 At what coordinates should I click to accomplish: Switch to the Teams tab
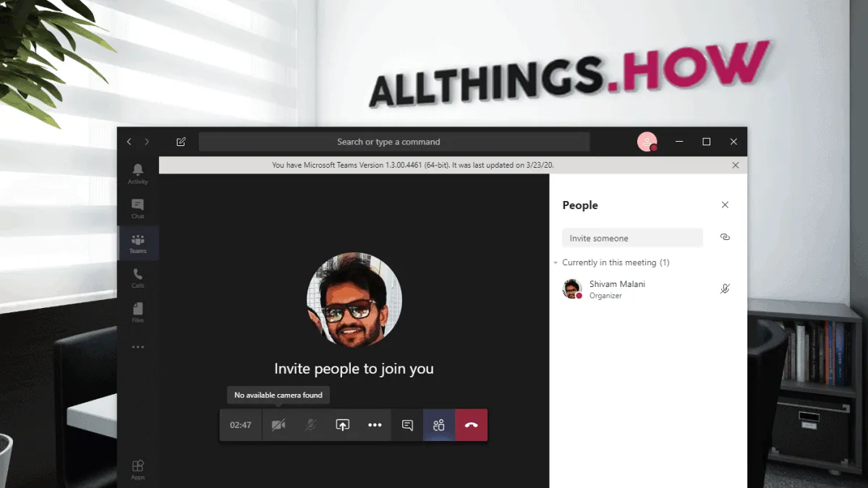pyautogui.click(x=137, y=243)
